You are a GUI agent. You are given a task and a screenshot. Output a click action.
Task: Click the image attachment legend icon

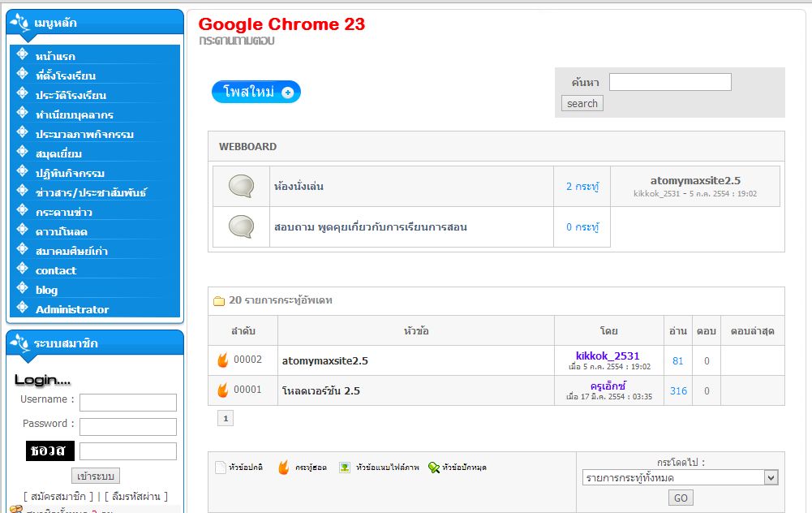pyautogui.click(x=345, y=468)
